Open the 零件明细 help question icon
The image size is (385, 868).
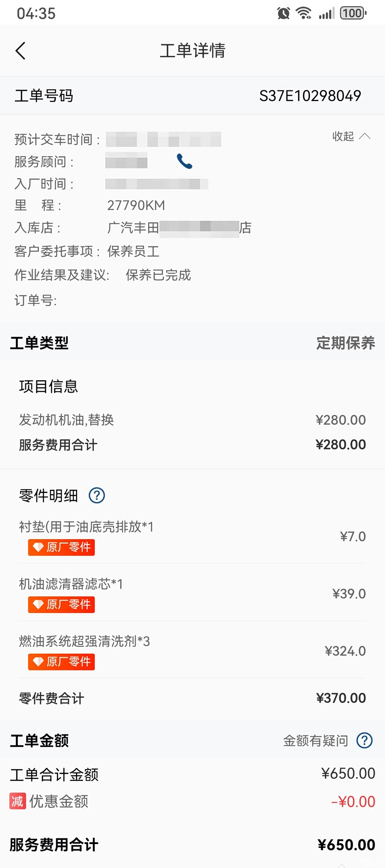point(97,495)
